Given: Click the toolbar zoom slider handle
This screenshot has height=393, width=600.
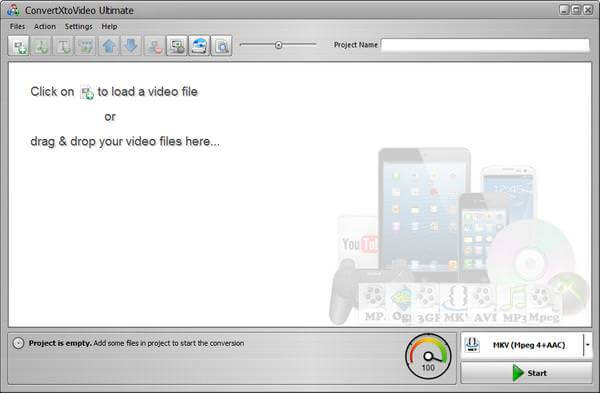Looking at the screenshot, I should (x=279, y=45).
